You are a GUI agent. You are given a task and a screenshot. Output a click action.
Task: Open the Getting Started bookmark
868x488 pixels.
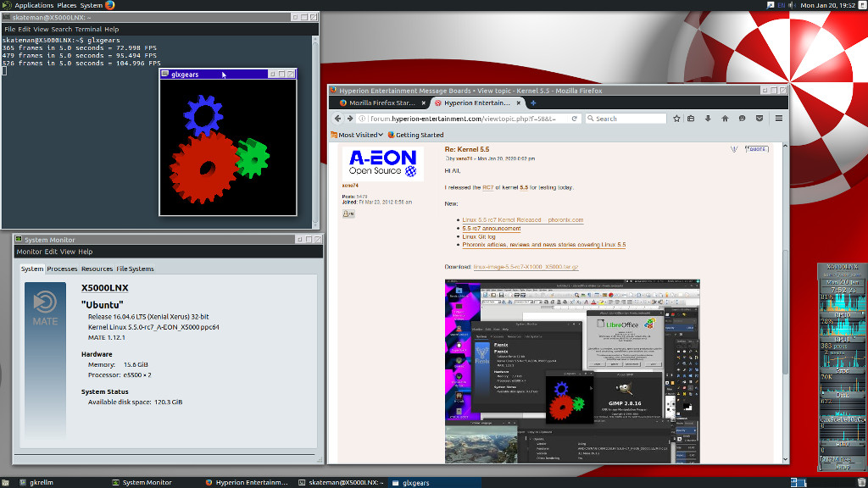pos(415,135)
